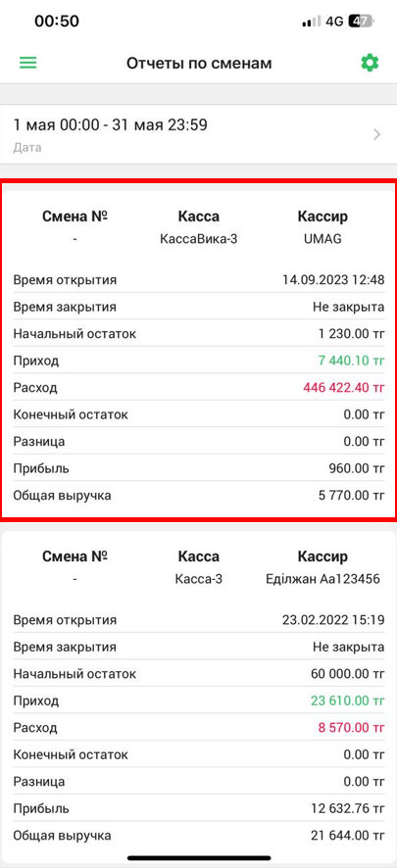Expand date range with the chevron arrow
Image resolution: width=397 pixels, height=868 pixels.
click(377, 134)
